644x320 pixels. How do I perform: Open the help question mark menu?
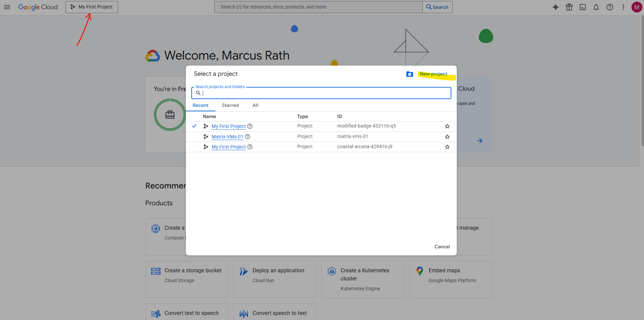click(610, 7)
